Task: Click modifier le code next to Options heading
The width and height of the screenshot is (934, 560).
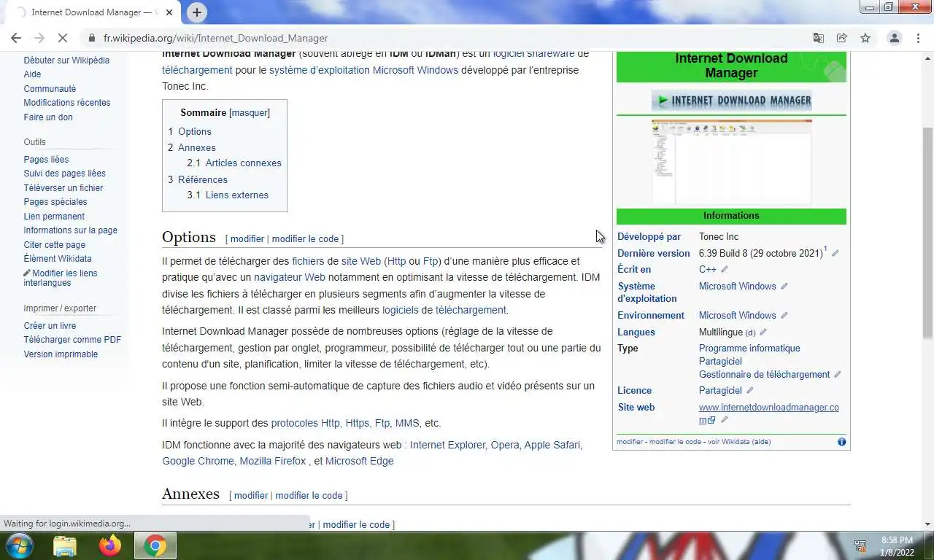Action: [x=306, y=239]
